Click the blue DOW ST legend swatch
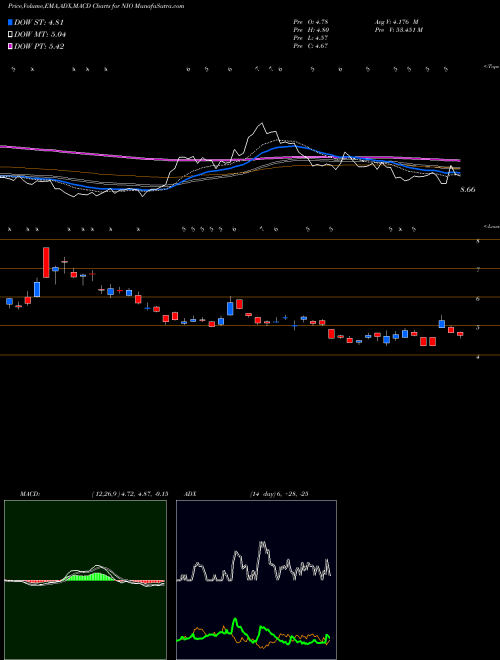Image resolution: width=500 pixels, height=660 pixels. coord(10,23)
